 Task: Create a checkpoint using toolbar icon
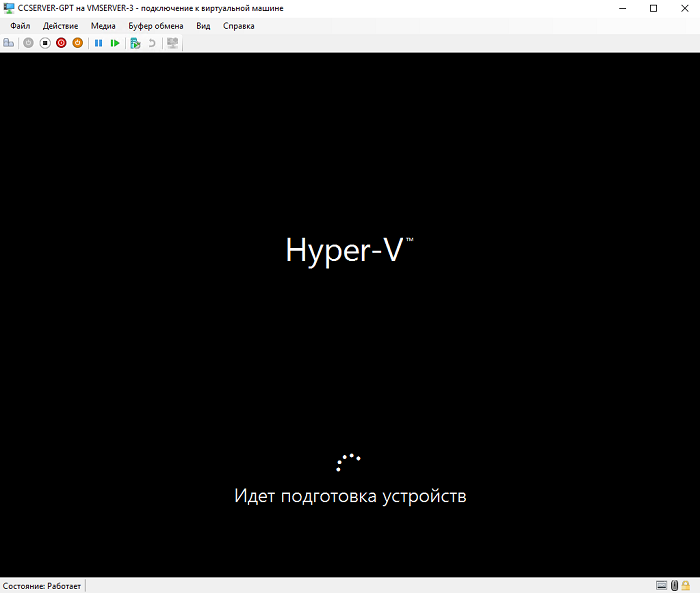135,43
